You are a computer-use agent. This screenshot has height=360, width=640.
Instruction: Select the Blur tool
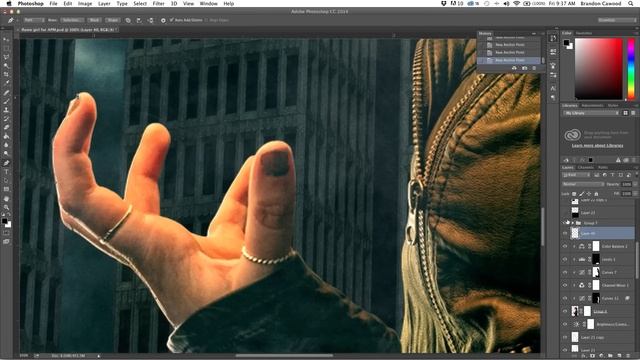click(6, 145)
